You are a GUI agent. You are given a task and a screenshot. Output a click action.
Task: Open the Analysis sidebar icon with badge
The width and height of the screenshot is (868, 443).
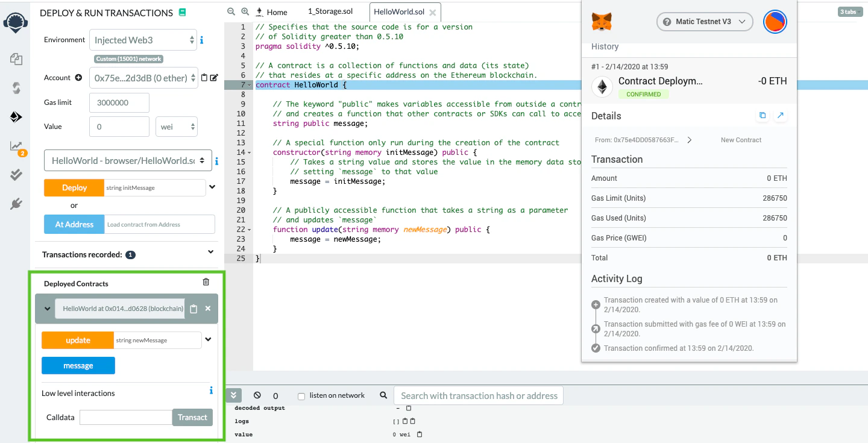16,146
